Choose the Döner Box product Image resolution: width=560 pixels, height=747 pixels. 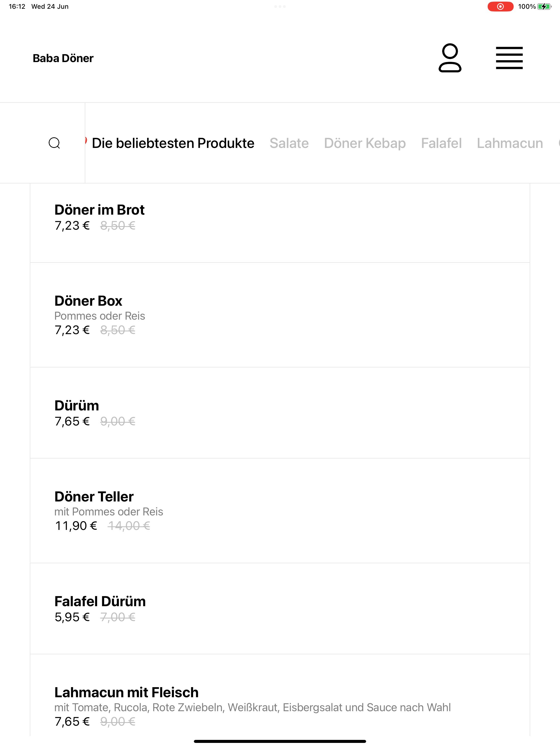coord(280,315)
